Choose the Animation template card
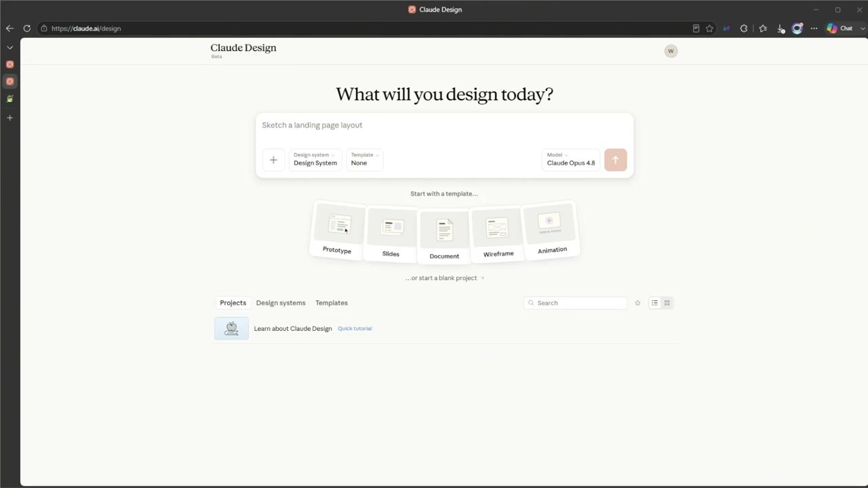 coord(551,230)
